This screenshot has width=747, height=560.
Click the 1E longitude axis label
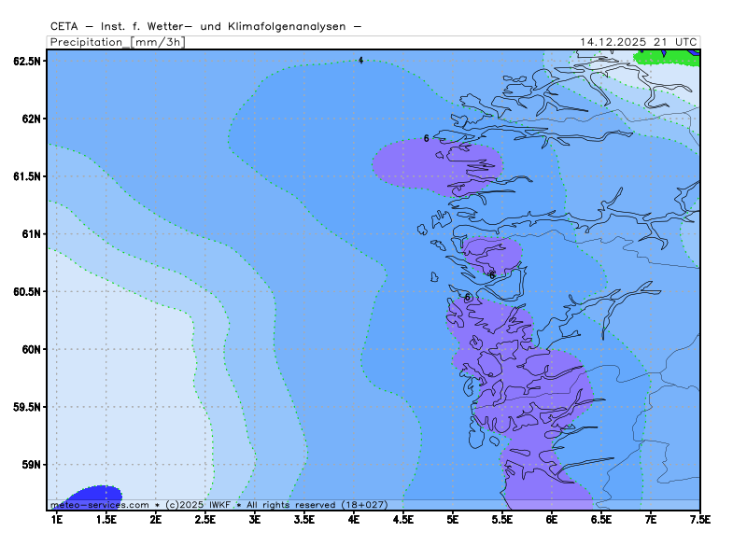click(57, 518)
